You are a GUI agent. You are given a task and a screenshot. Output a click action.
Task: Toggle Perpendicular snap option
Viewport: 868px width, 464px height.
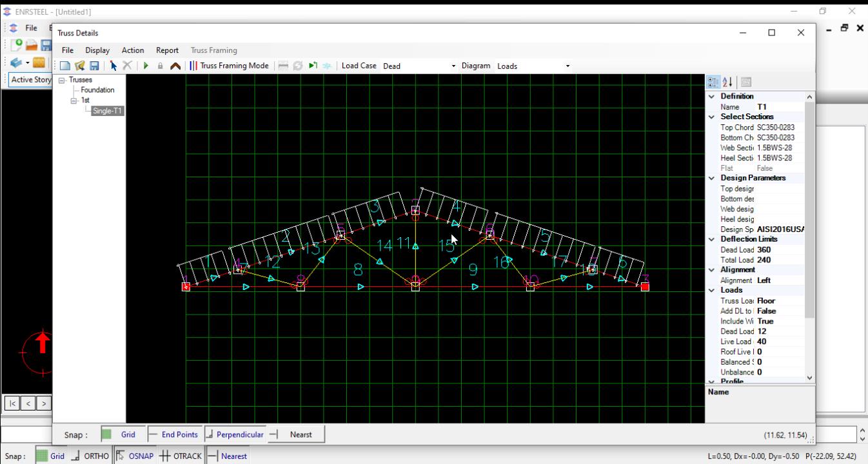[235, 434]
